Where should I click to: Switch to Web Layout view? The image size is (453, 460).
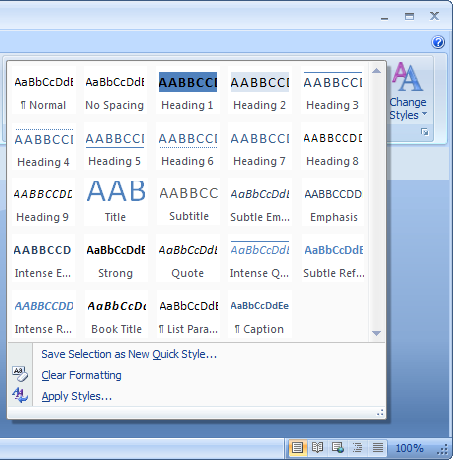pyautogui.click(x=338, y=448)
